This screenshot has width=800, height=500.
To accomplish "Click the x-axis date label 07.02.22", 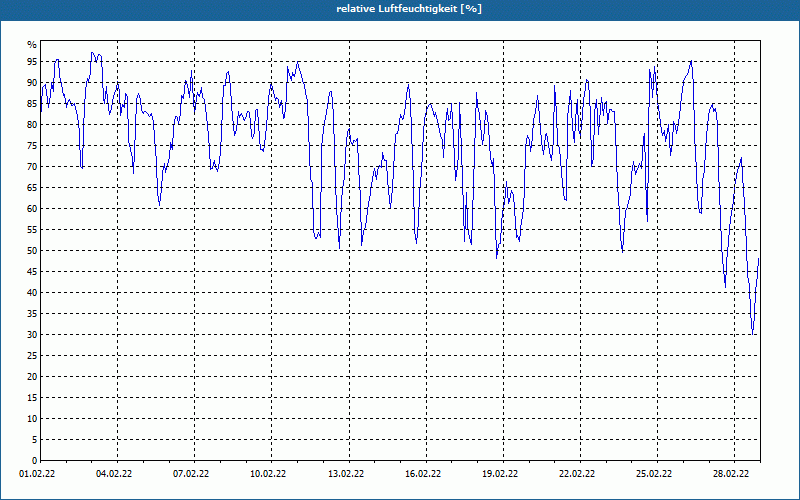I will (191, 474).
